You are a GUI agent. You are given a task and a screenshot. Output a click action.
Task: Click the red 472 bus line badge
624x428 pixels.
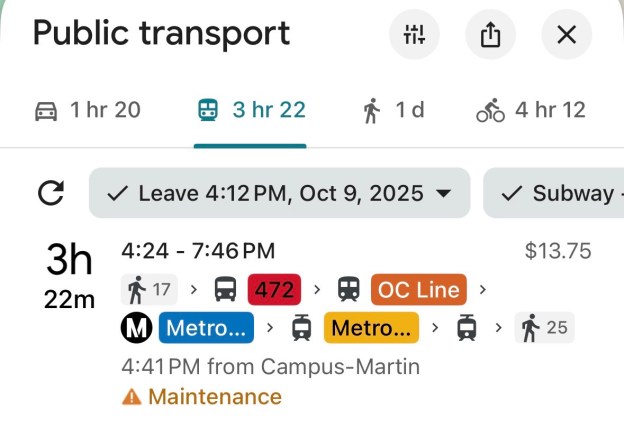point(275,290)
